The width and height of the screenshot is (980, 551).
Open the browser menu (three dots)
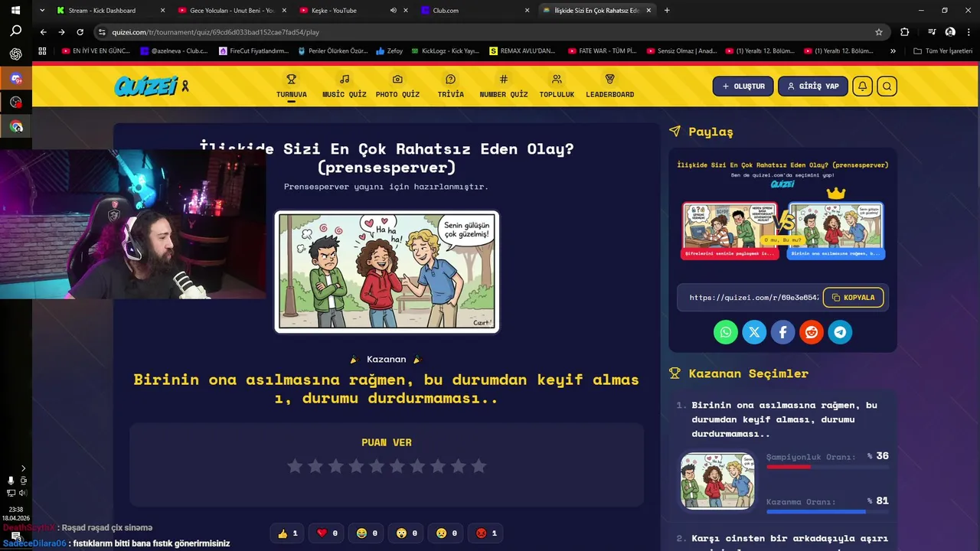pyautogui.click(x=968, y=32)
